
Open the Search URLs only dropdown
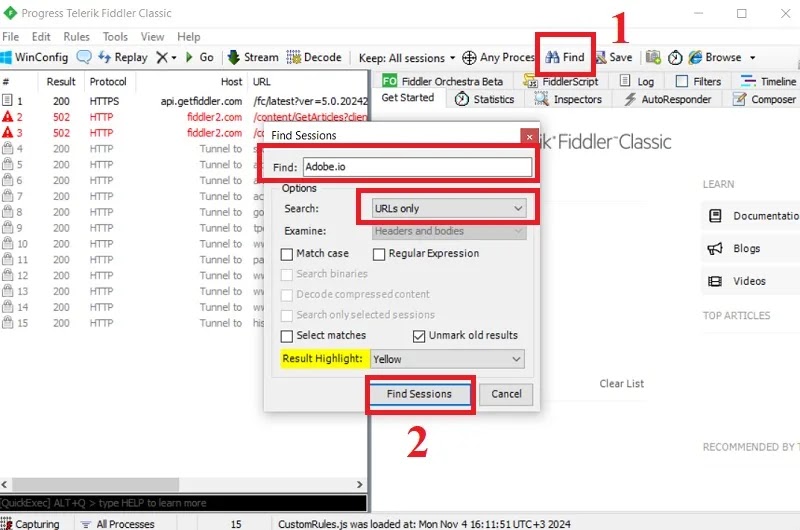click(448, 208)
